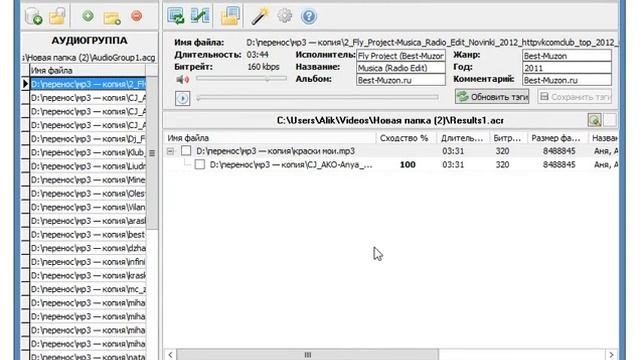Click the Сохранить тэги button
This screenshot has width=640, height=360.
pyautogui.click(x=575, y=97)
